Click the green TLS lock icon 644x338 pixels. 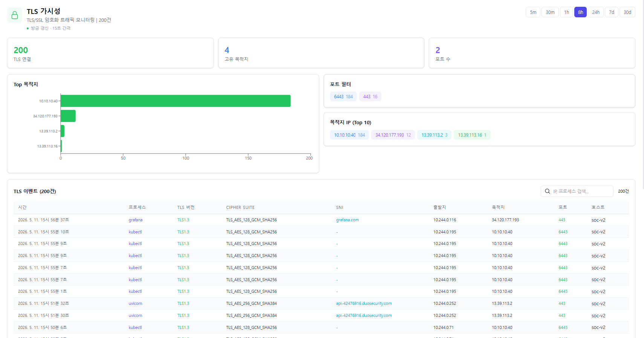pos(15,15)
